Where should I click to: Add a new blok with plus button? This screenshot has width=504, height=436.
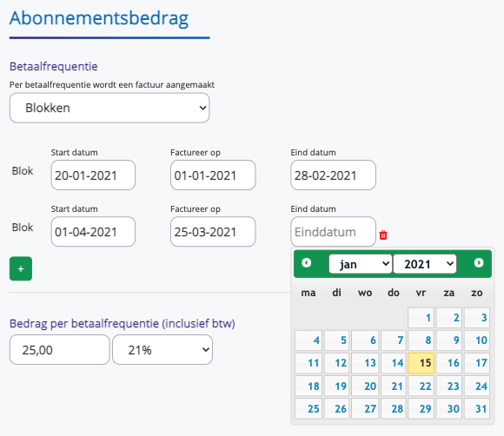coord(21,268)
